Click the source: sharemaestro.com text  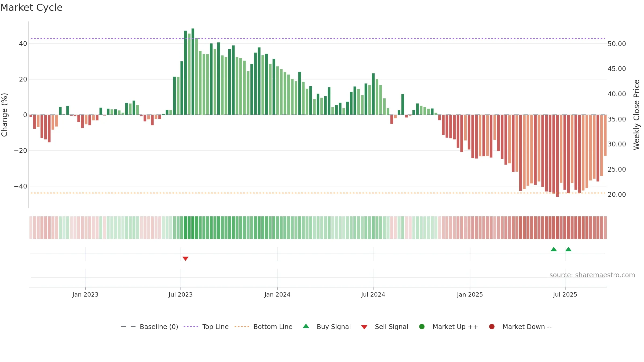(592, 275)
